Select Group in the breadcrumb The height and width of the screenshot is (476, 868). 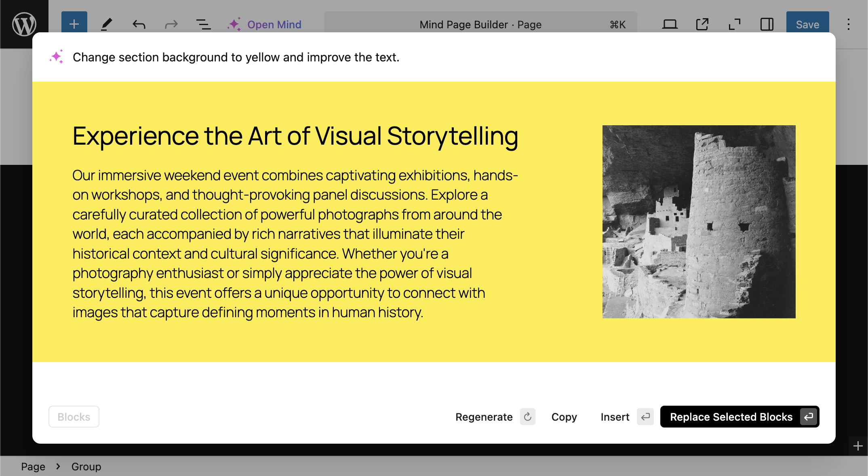coord(86,467)
